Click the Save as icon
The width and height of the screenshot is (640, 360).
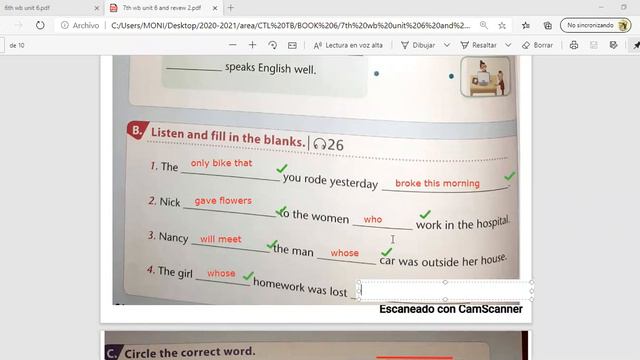(613, 45)
